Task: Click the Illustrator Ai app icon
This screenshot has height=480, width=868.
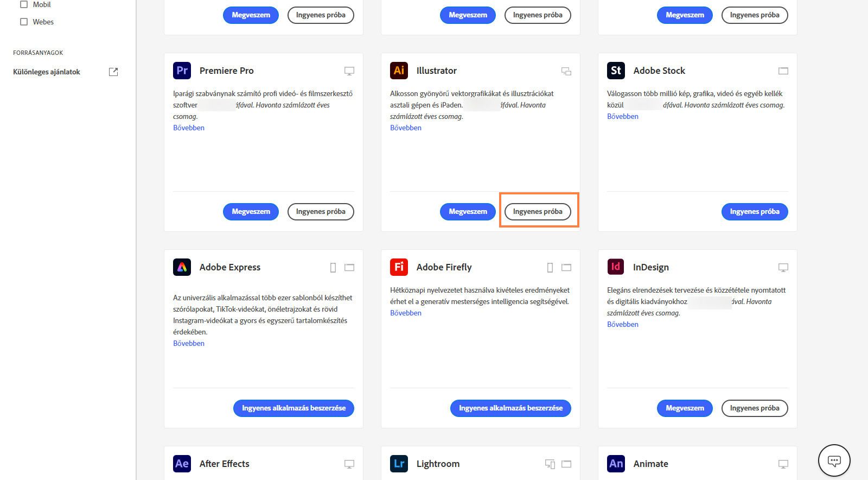Action: pyautogui.click(x=399, y=71)
